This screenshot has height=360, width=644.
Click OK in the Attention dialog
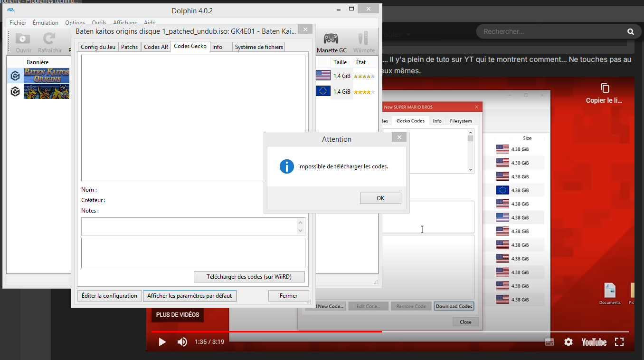380,198
